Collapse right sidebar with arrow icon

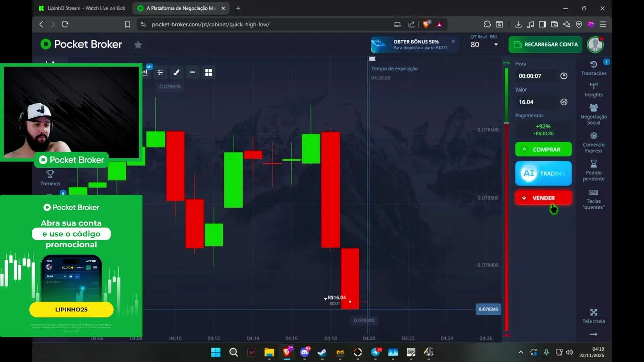pos(594,334)
